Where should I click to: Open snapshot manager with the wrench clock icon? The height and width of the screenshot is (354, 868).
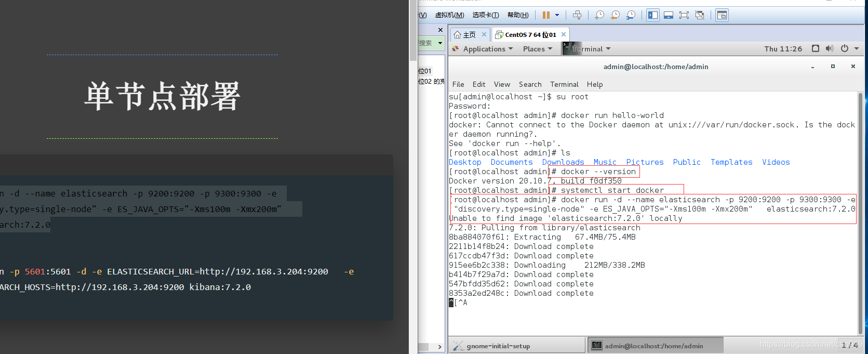[631, 15]
